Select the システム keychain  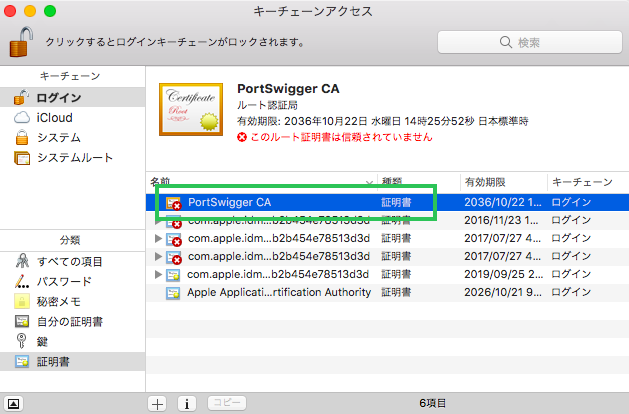pyautogui.click(x=72, y=138)
